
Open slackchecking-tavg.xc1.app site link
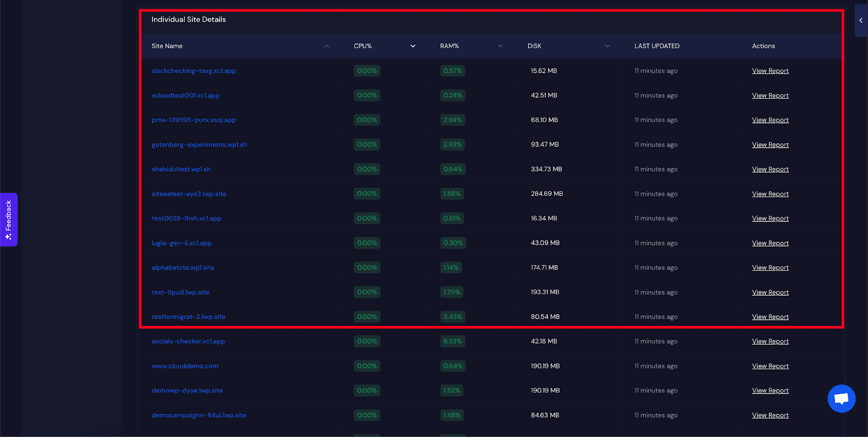pyautogui.click(x=194, y=71)
